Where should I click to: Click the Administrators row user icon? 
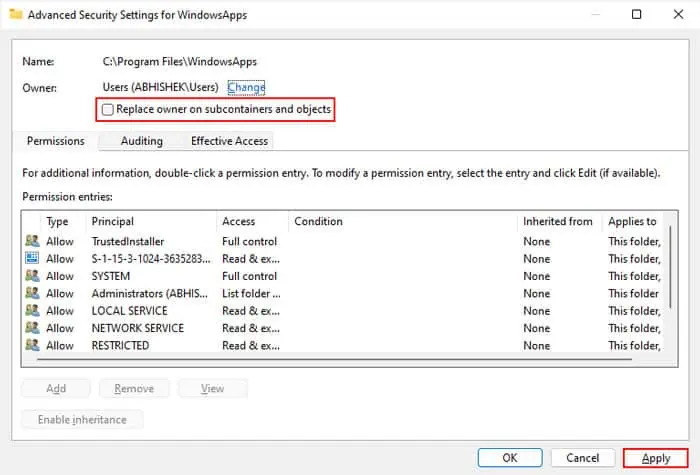pos(32,293)
